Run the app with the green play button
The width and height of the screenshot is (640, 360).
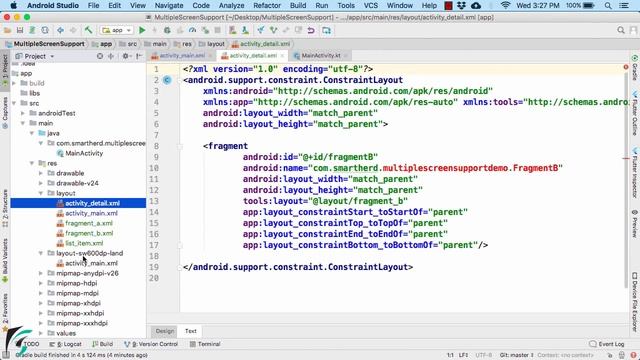[142, 30]
